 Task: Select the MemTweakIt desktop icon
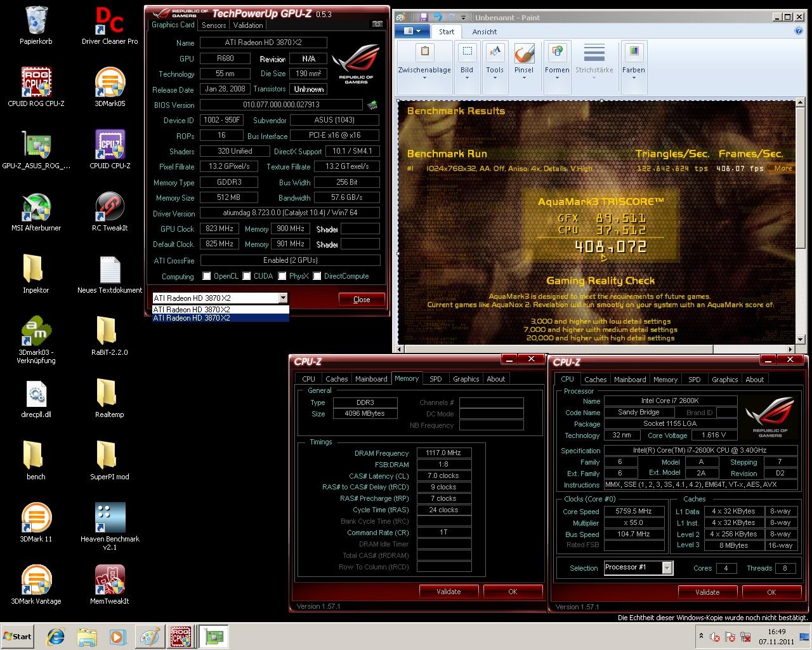coord(109,585)
